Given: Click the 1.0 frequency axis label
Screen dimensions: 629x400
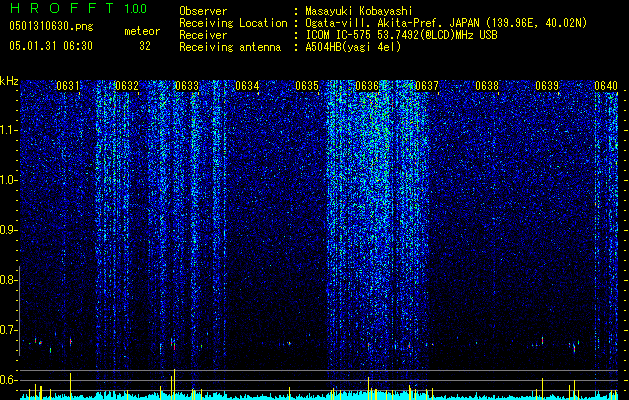Looking at the screenshot, I should point(8,181).
